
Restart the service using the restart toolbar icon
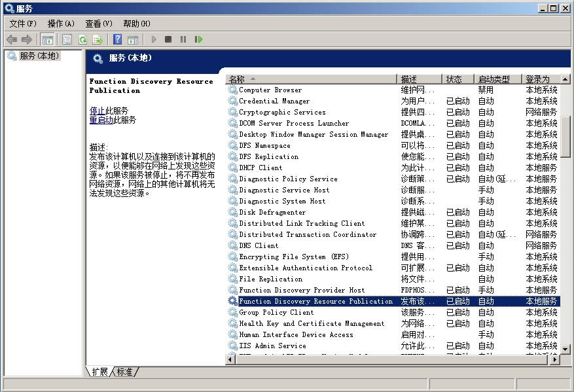point(199,39)
